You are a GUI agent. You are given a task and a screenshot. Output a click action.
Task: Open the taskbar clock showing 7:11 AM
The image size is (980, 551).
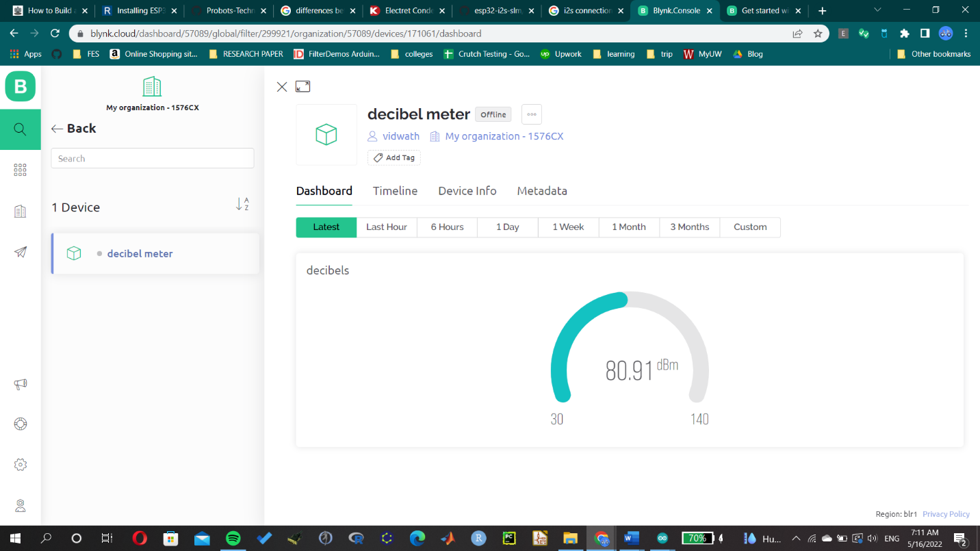tap(925, 538)
